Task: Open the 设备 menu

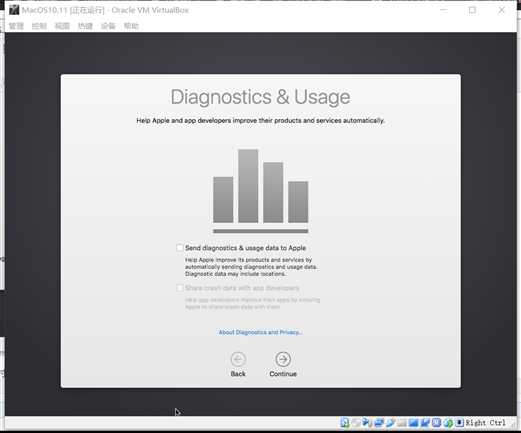Action: coord(108,26)
